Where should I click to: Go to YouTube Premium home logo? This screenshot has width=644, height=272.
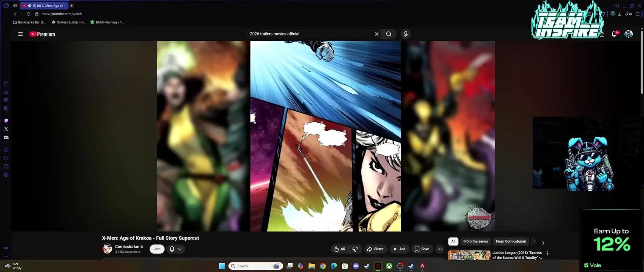tap(42, 34)
